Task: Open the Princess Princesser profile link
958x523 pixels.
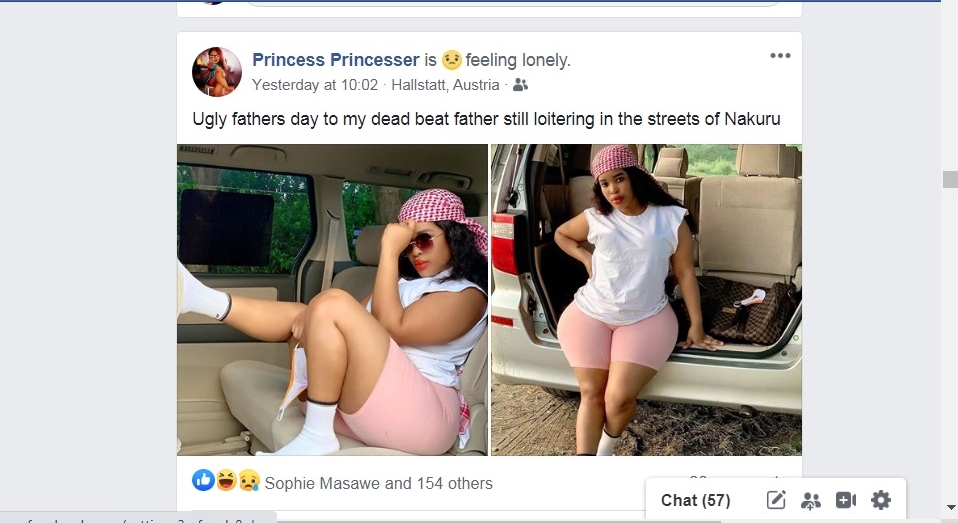Action: pos(335,60)
